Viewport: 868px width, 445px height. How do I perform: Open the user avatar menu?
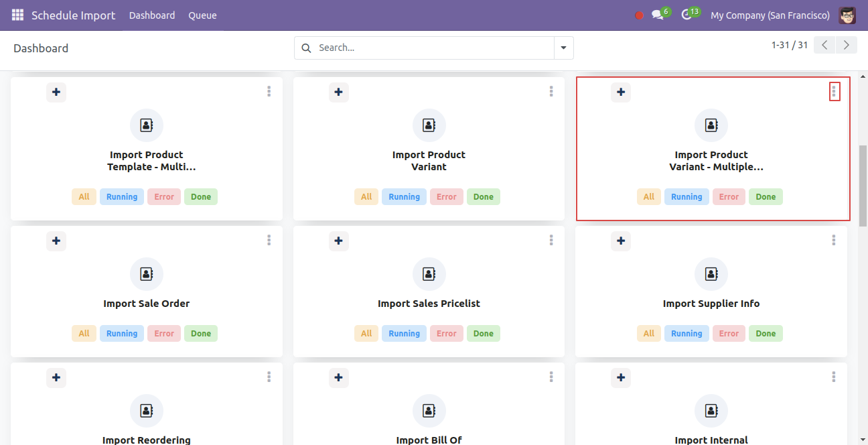pos(847,15)
